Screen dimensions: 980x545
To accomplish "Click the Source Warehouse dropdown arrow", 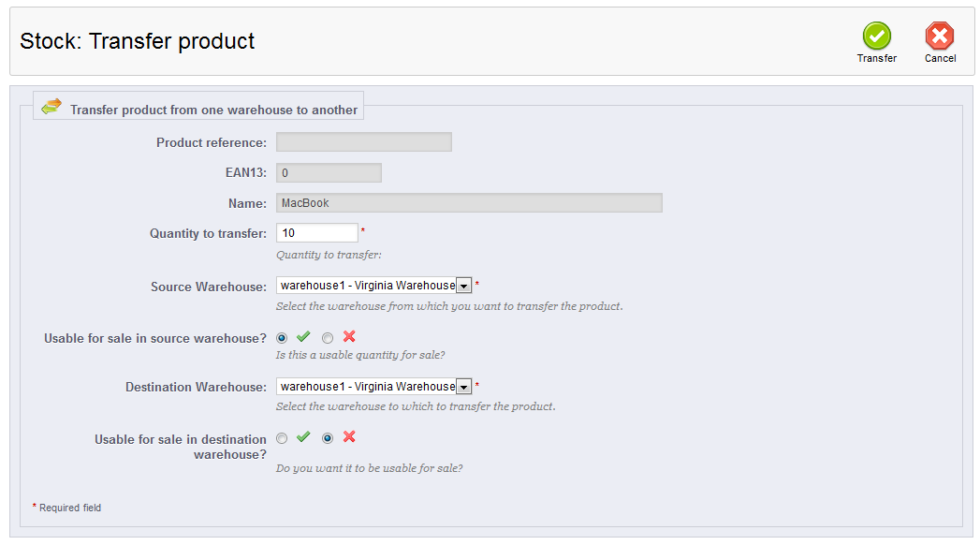I will (x=463, y=287).
